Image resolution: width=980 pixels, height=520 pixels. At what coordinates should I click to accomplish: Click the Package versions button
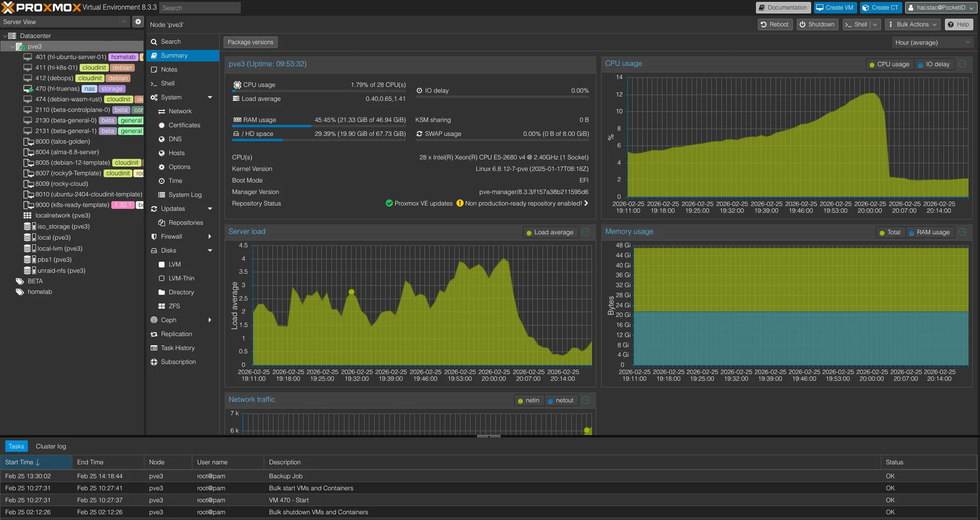coord(250,42)
